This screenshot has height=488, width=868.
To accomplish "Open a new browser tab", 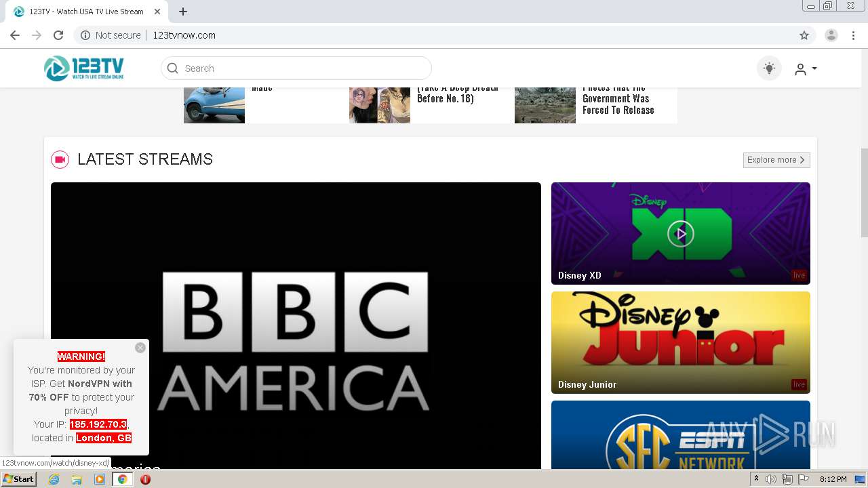I will (183, 12).
